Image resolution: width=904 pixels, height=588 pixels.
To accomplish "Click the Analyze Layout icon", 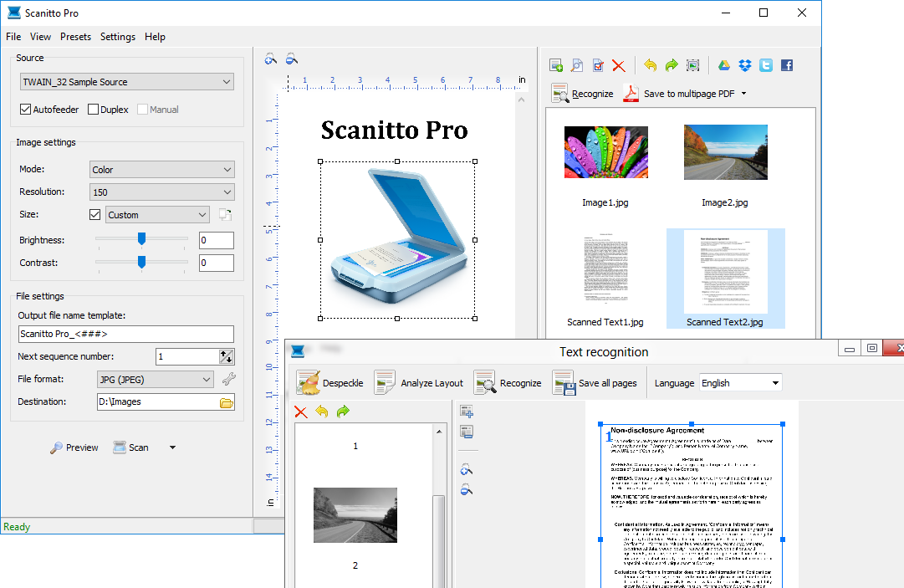I will (385, 382).
